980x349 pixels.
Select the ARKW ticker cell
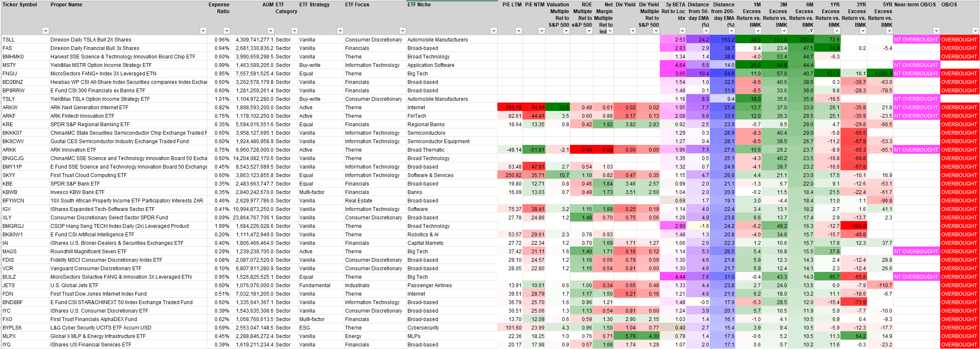coord(25,108)
